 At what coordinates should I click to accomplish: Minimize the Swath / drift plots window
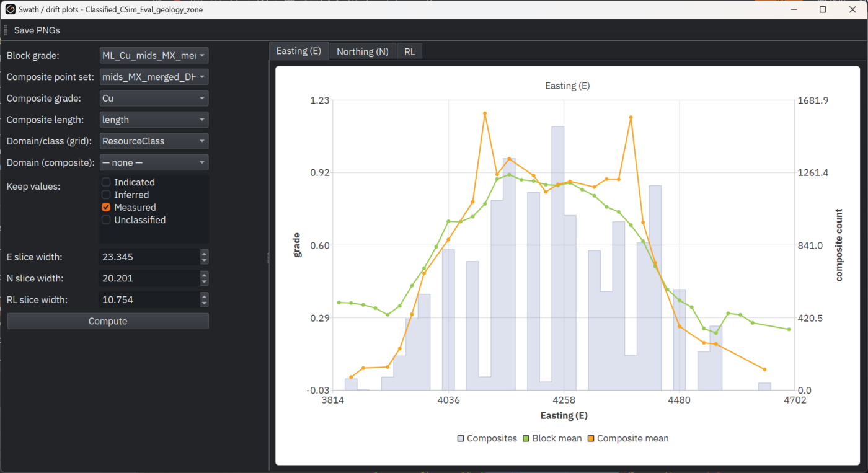click(794, 9)
